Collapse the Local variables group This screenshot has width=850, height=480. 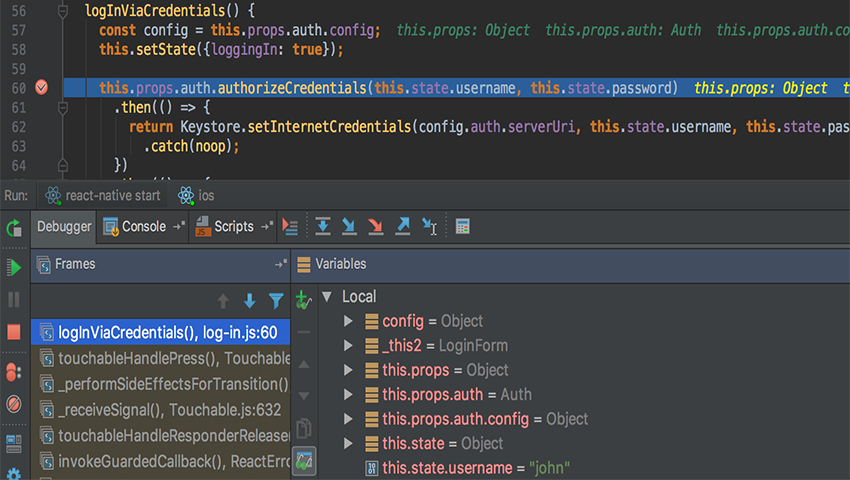[x=326, y=297]
